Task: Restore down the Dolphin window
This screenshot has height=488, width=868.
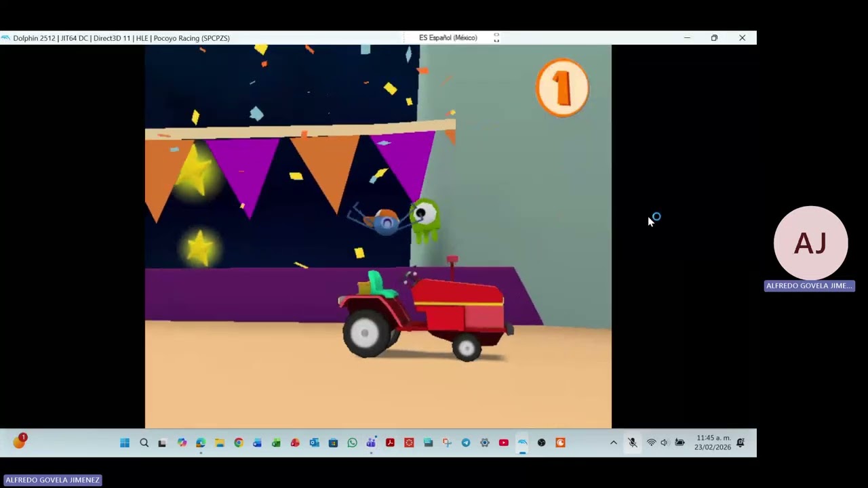Action: point(714,38)
